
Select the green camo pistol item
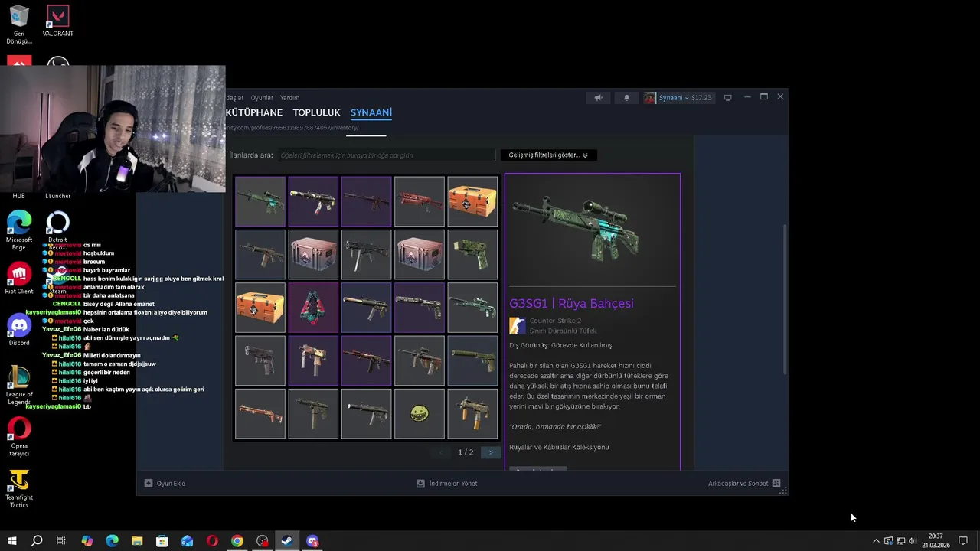472,255
